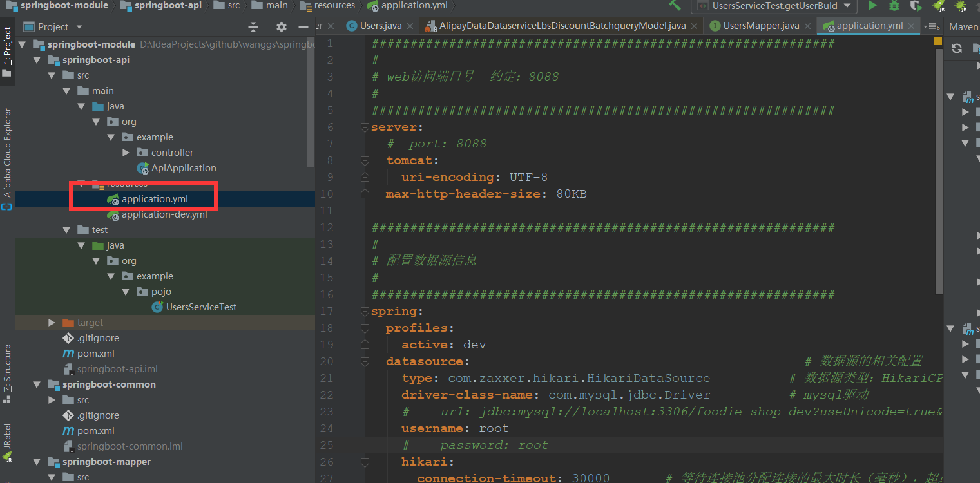980x483 pixels.
Task: Fold the datasource block at line 20
Action: click(x=365, y=361)
